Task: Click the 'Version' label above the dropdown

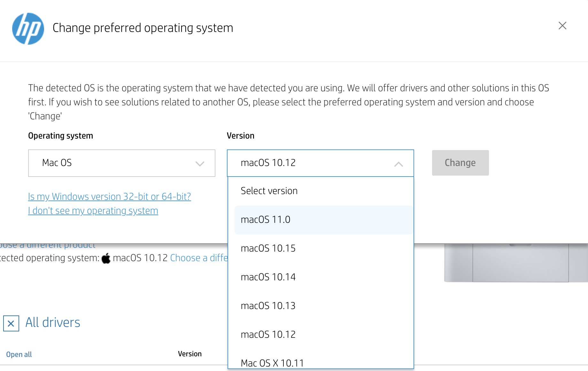Action: coord(241,136)
